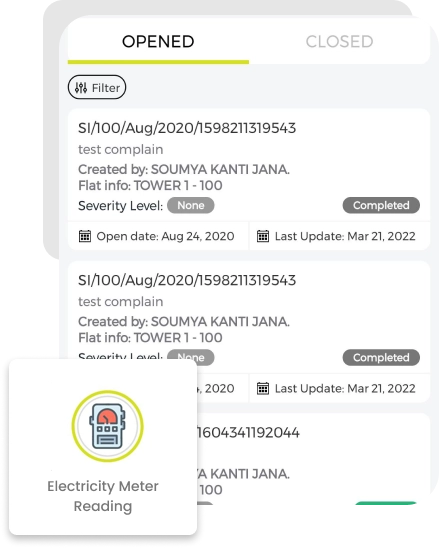Open the second complaint ID SI/100/Aug/2020/1598211319543
This screenshot has height=548, width=439.
pyautogui.click(x=187, y=281)
